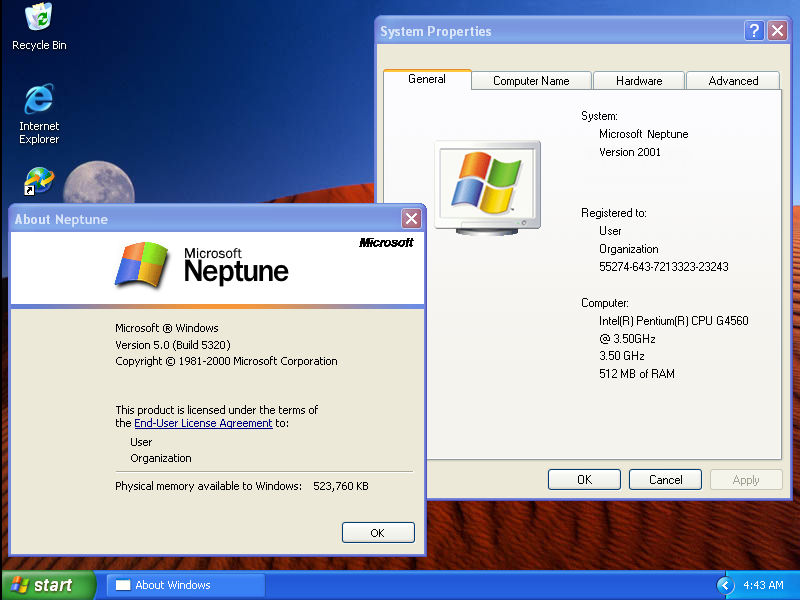This screenshot has width=800, height=600.
Task: Close the System Properties window
Action: tap(777, 31)
